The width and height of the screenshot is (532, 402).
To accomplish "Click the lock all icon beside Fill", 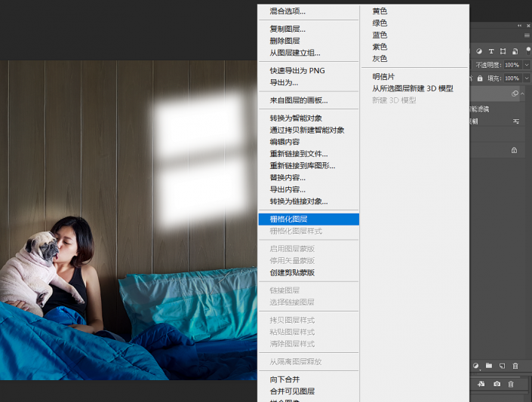I will tap(478, 78).
